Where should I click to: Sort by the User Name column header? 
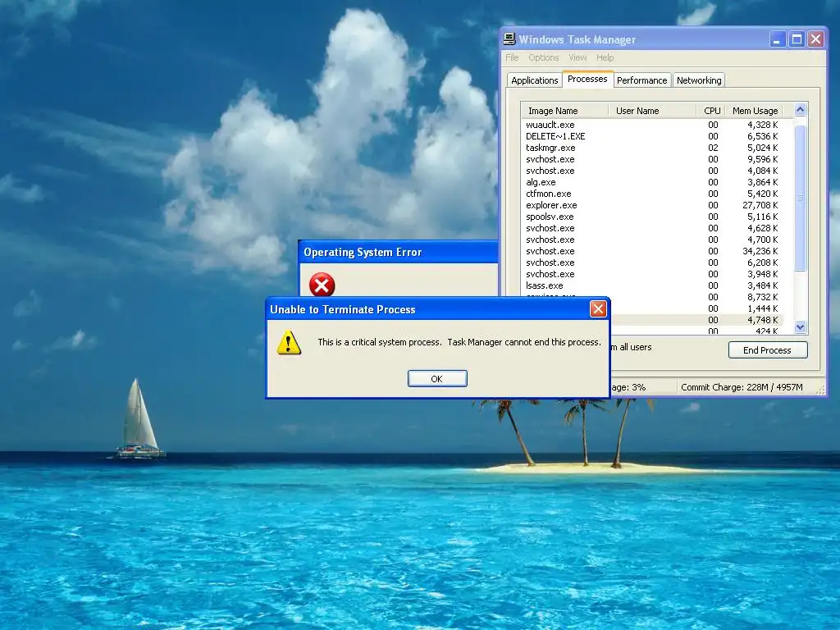click(652, 111)
